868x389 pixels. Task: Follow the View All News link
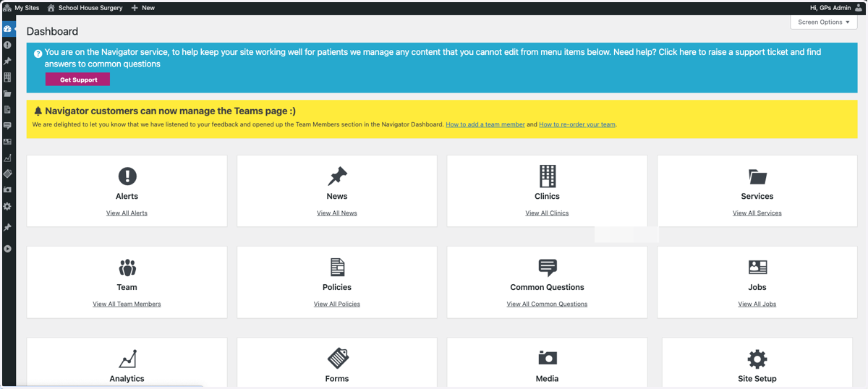pos(337,213)
